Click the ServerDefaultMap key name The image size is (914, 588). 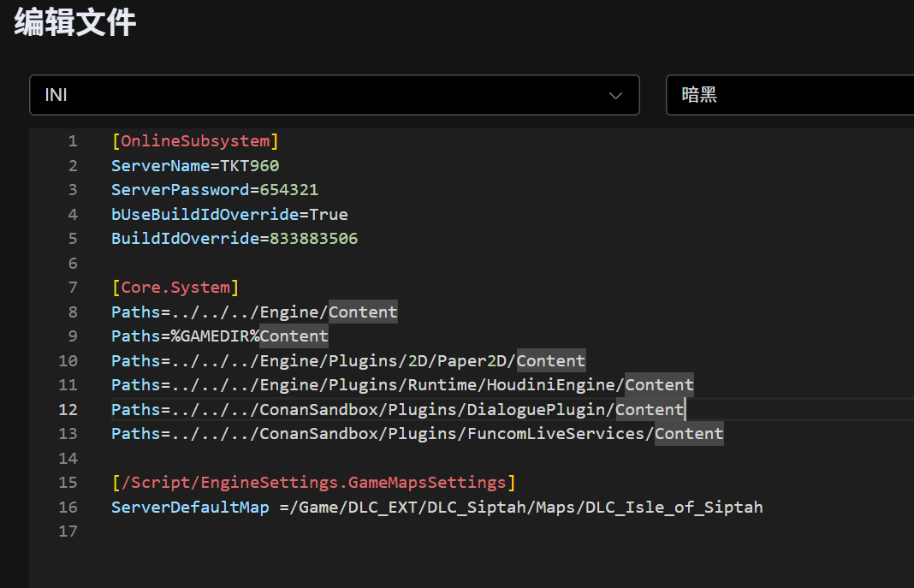pyautogui.click(x=190, y=508)
